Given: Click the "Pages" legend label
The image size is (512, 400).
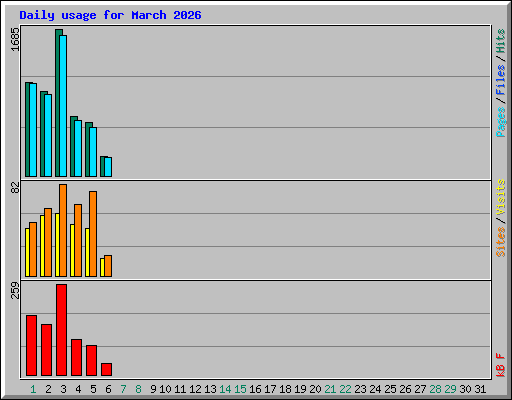Looking at the screenshot, I should click(500, 122).
